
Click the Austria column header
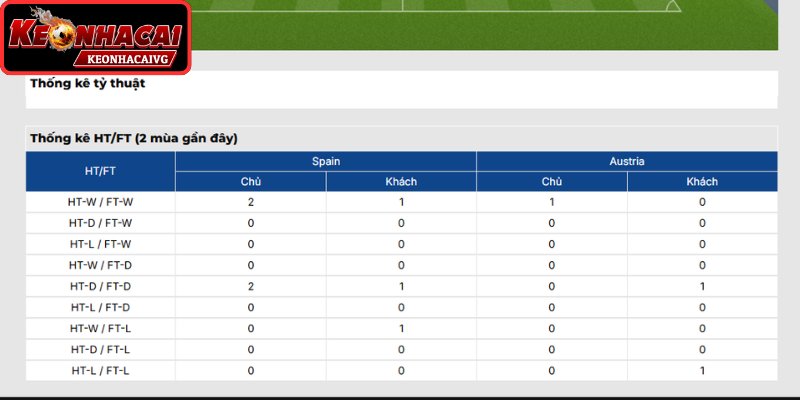coord(627,161)
